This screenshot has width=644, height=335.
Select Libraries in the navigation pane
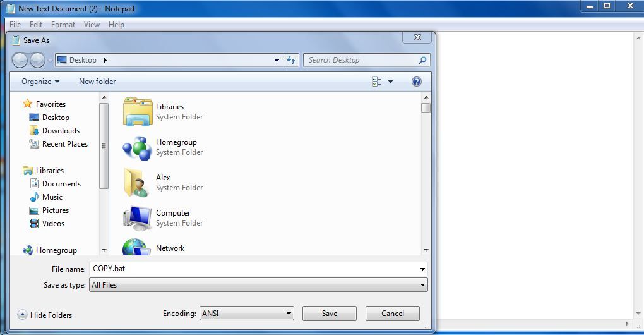coord(50,171)
